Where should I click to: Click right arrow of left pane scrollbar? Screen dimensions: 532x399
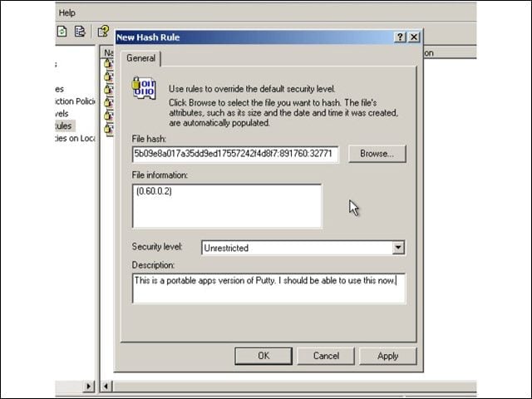89,386
